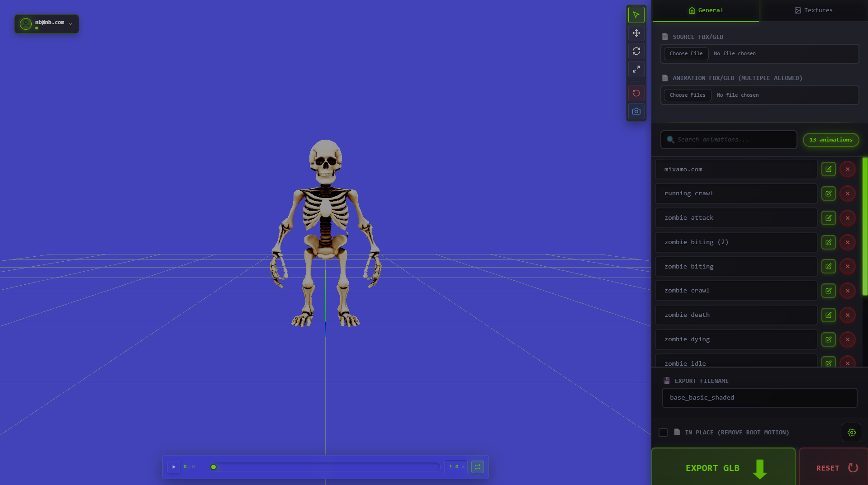Viewport: 868px width, 485px height.
Task: Click the red reset view icon
Action: 636,93
